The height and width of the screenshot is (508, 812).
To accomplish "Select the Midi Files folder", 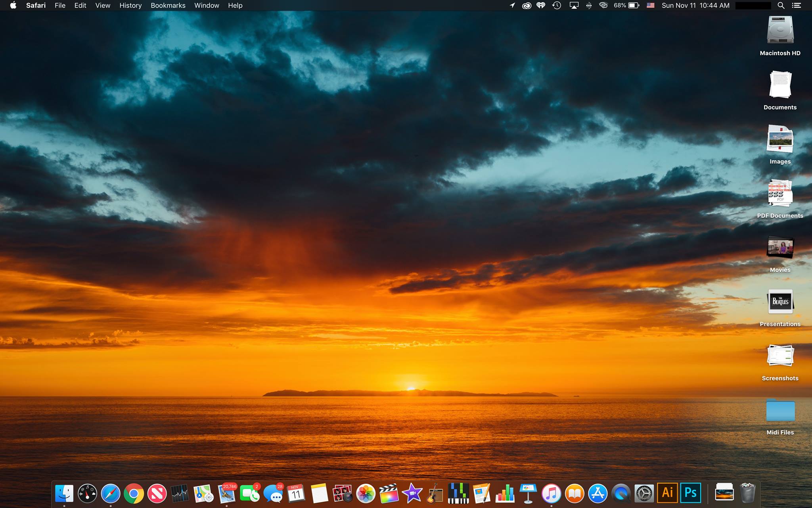I will (x=780, y=411).
